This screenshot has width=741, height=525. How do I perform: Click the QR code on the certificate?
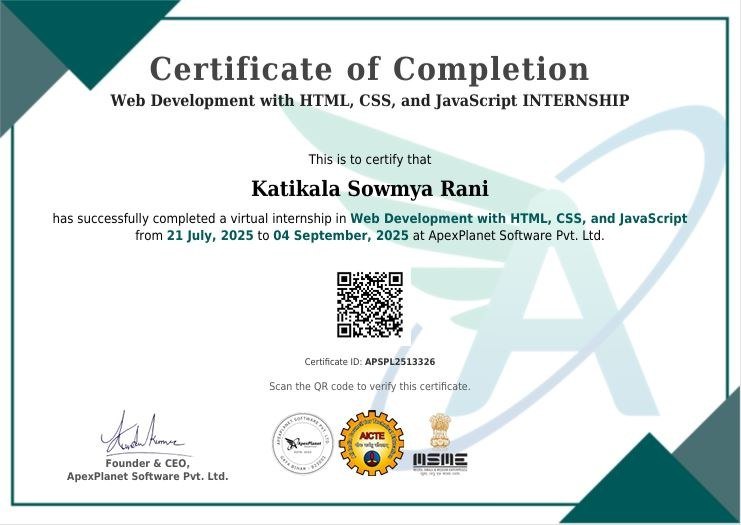[x=370, y=305]
